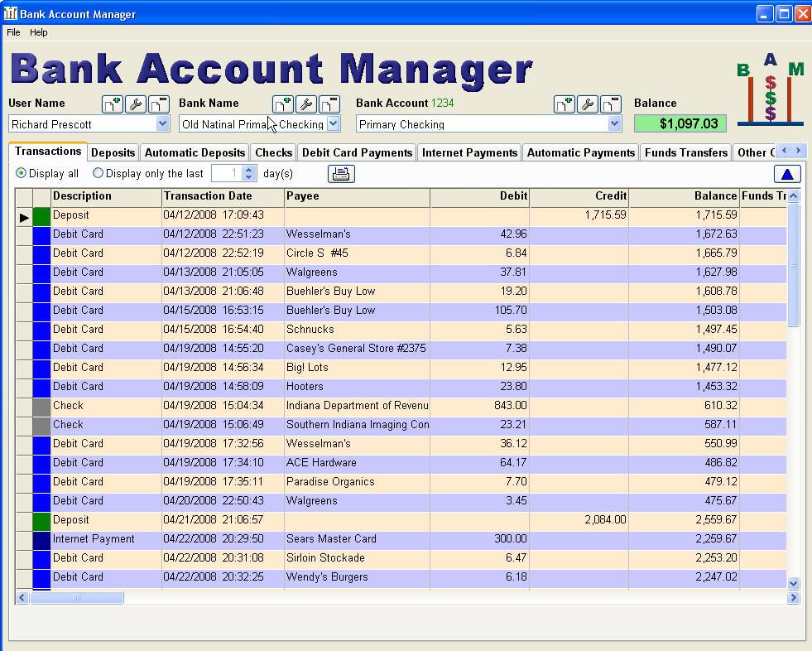Sort by Debit column header
This screenshot has width=812, height=651.
tap(479, 196)
